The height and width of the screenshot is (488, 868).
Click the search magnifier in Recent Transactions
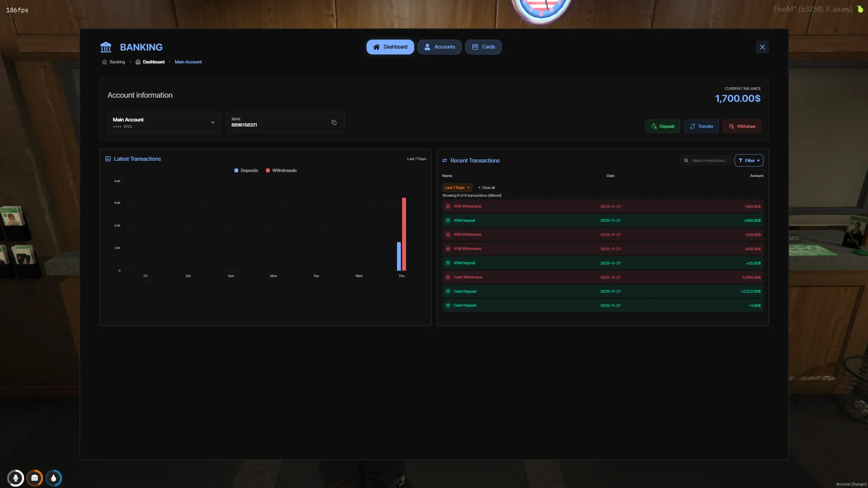coord(685,160)
